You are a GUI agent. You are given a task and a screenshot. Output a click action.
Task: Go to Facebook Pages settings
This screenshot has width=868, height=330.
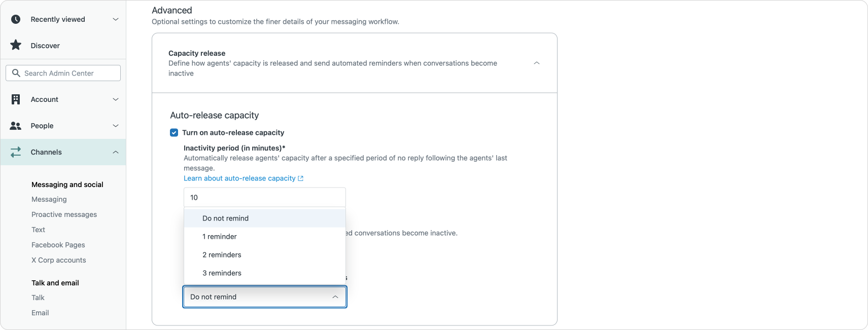coord(58,245)
